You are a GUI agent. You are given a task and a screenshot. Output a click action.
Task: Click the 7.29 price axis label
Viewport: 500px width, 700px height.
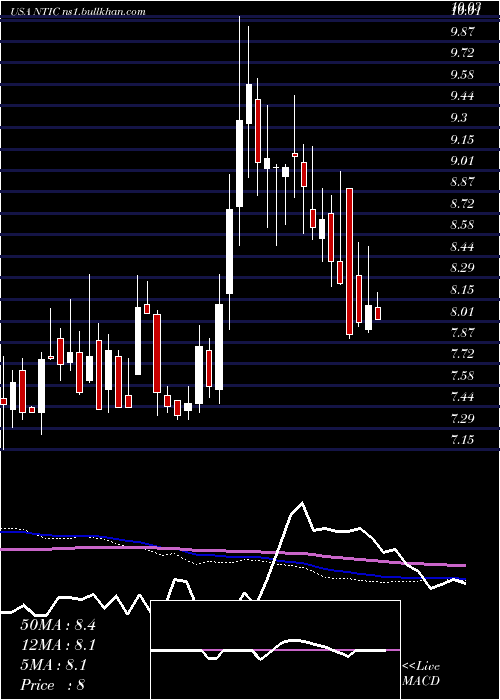[x=462, y=419]
